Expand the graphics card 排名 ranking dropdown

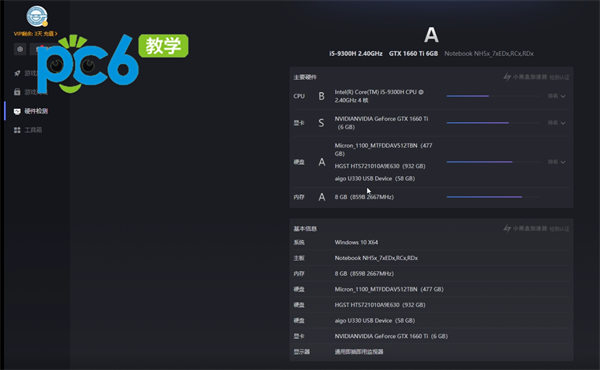pos(556,123)
